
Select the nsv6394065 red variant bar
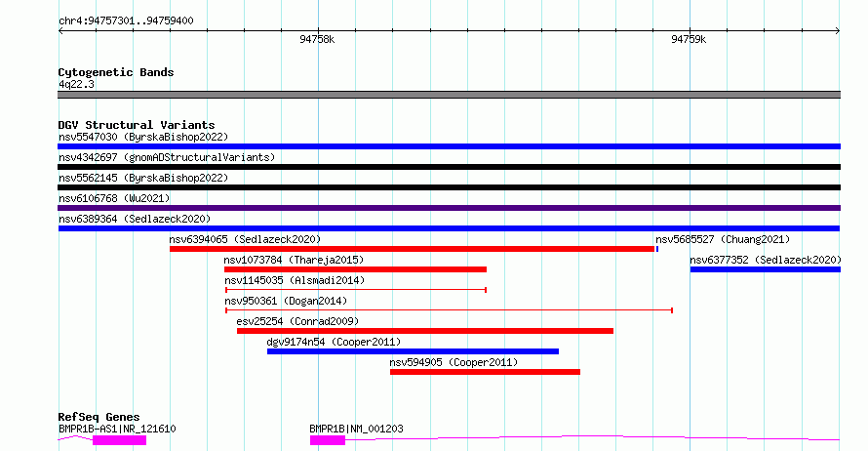coord(412,249)
